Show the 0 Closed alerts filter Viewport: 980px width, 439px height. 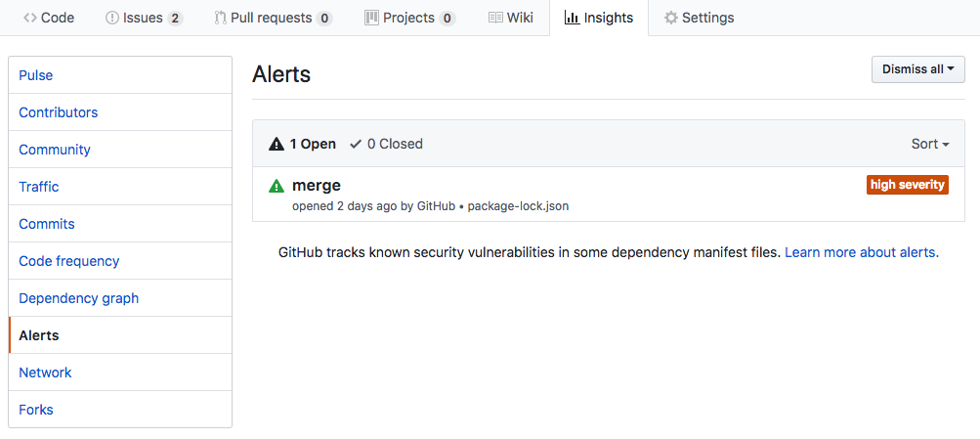(x=386, y=144)
